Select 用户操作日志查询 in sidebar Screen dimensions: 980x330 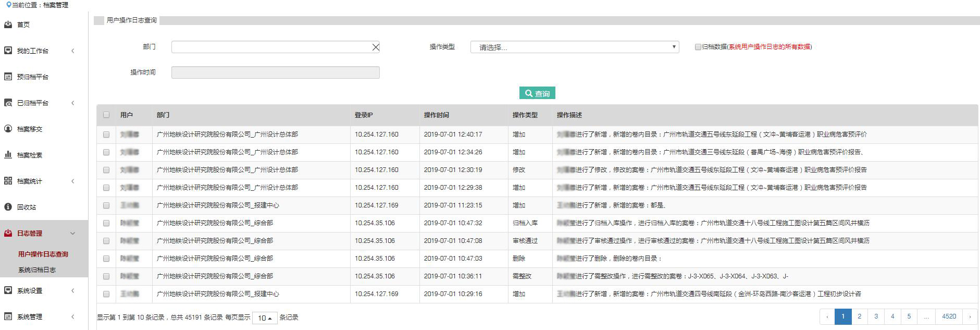[43, 254]
